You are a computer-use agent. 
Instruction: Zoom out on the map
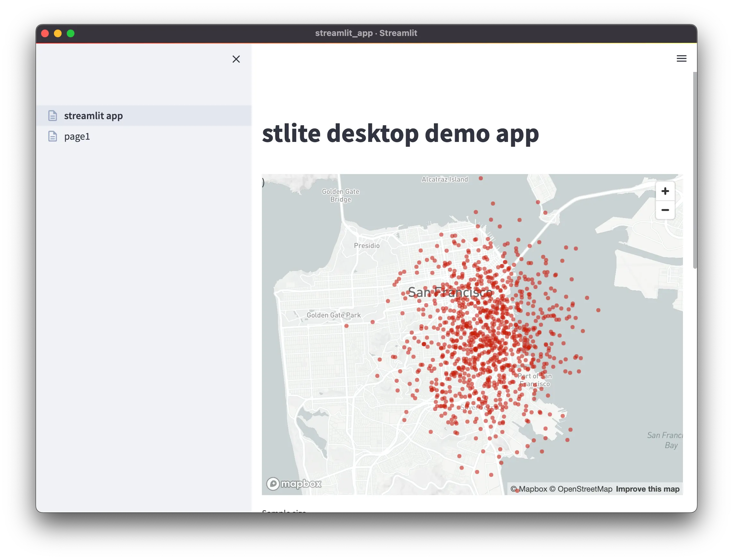[665, 210]
